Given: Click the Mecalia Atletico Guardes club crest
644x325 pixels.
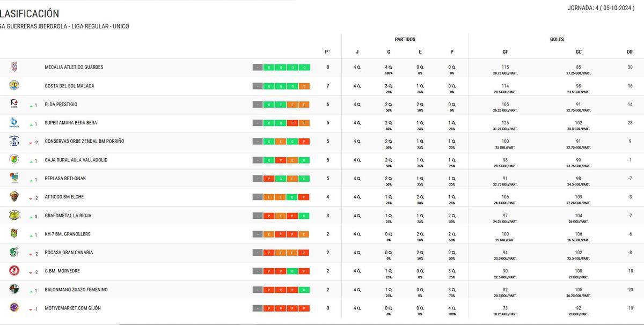Looking at the screenshot, I should (14, 67).
